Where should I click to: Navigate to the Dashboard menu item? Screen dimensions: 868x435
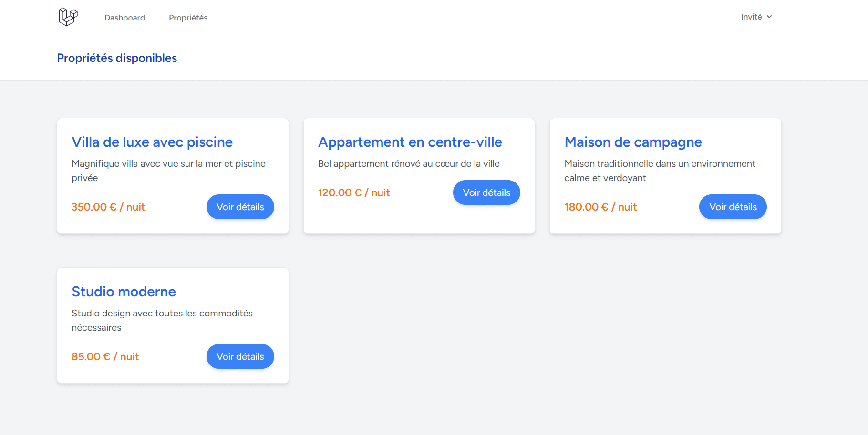tap(124, 18)
